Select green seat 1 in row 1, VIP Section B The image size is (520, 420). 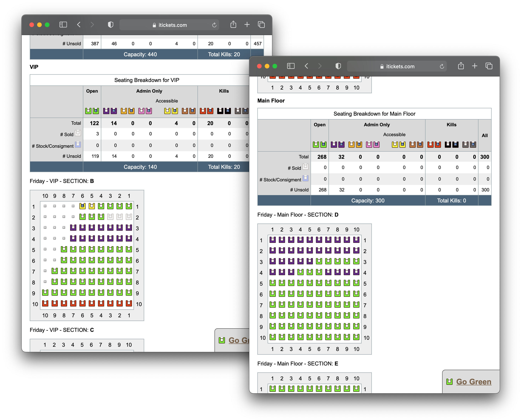[129, 206]
